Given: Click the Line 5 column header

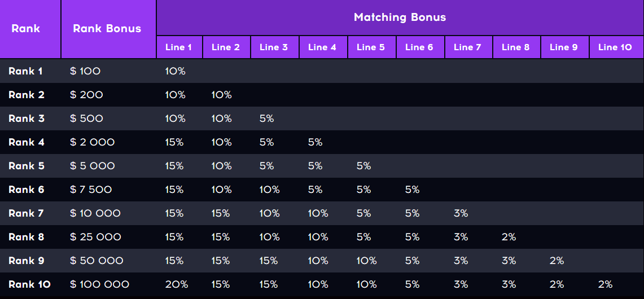Looking at the screenshot, I should (371, 47).
